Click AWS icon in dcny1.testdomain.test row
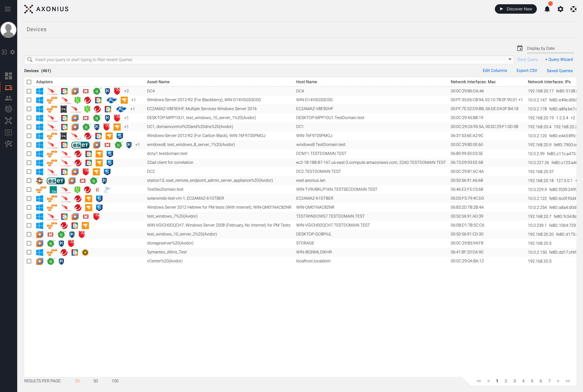This screenshot has height=392, width=583. [x=52, y=153]
